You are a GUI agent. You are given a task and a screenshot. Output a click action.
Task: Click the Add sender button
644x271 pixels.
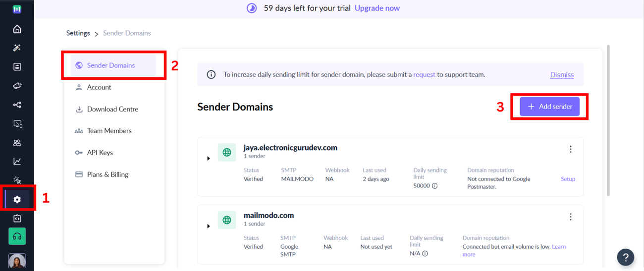[x=549, y=107]
